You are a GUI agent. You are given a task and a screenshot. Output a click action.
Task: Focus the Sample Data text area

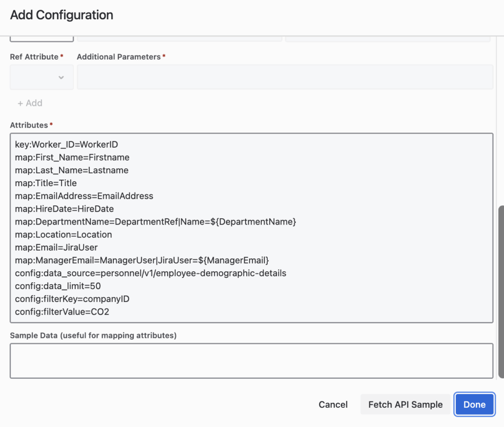pyautogui.click(x=251, y=361)
